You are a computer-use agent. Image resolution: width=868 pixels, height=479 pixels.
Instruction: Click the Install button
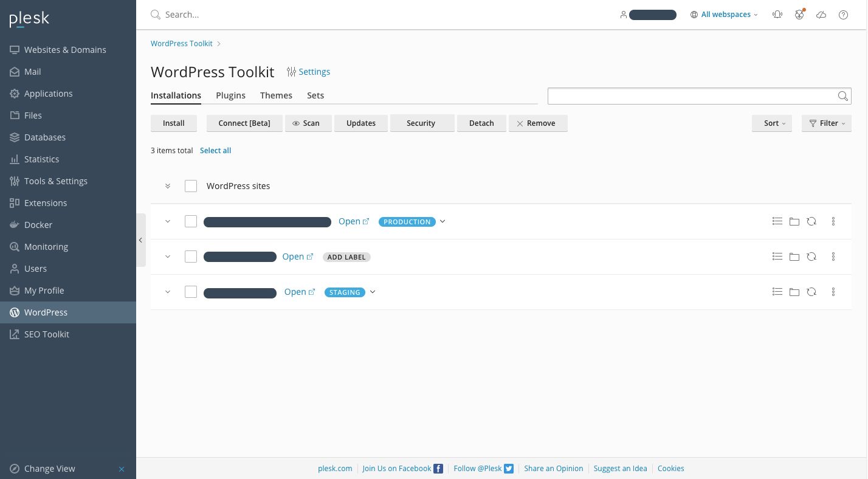(x=174, y=123)
